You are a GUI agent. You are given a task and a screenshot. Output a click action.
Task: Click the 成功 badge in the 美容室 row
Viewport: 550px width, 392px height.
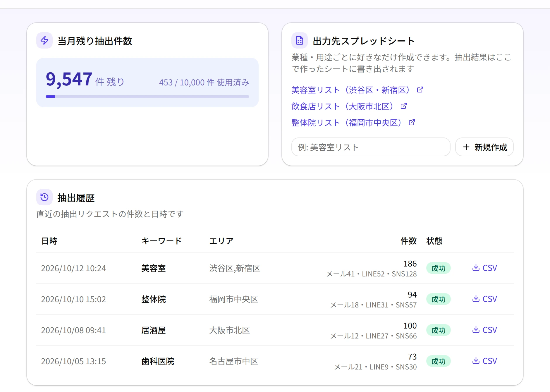pyautogui.click(x=438, y=268)
